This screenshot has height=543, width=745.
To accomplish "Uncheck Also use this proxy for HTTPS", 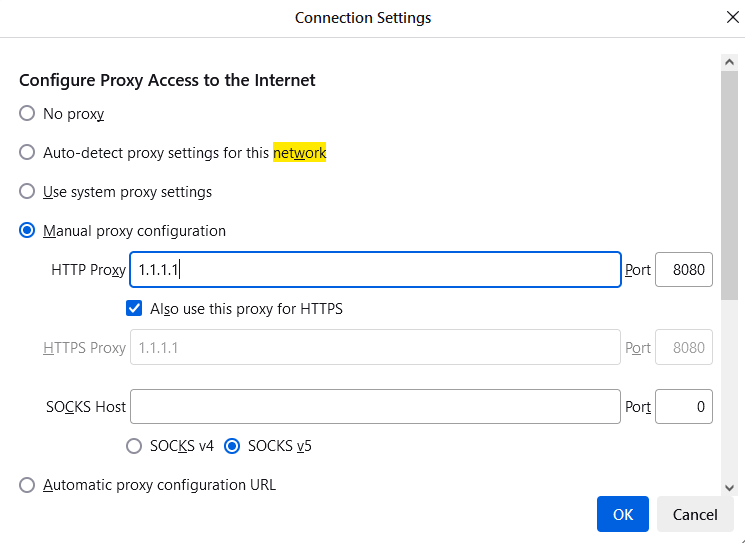I will (135, 309).
